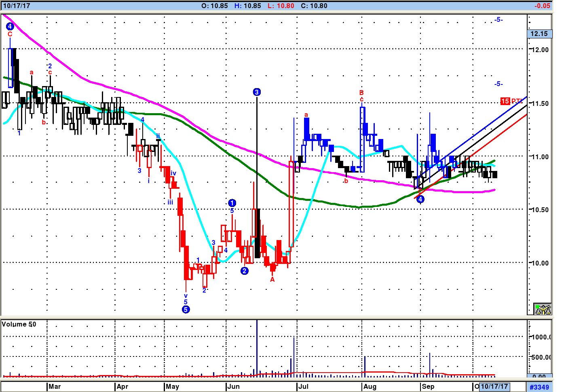The height and width of the screenshot is (392, 566).
Task: Click the 'Sep' label on the time axis
Action: [x=428, y=387]
